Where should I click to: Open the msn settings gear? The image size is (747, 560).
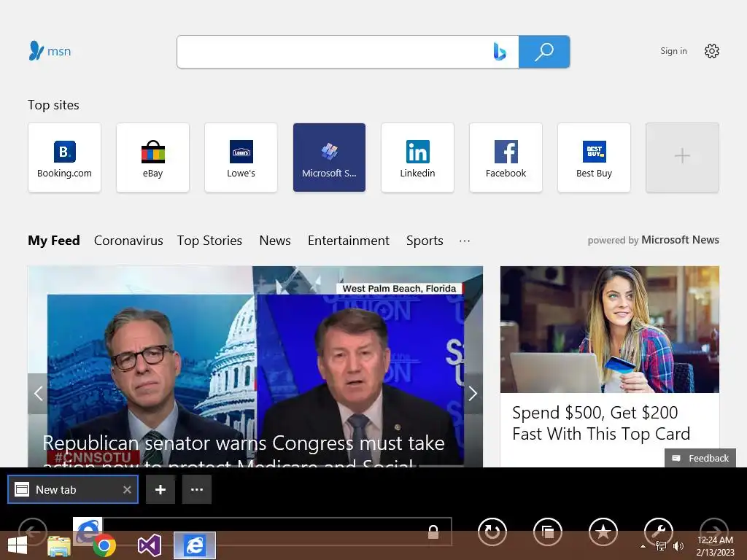pyautogui.click(x=712, y=51)
